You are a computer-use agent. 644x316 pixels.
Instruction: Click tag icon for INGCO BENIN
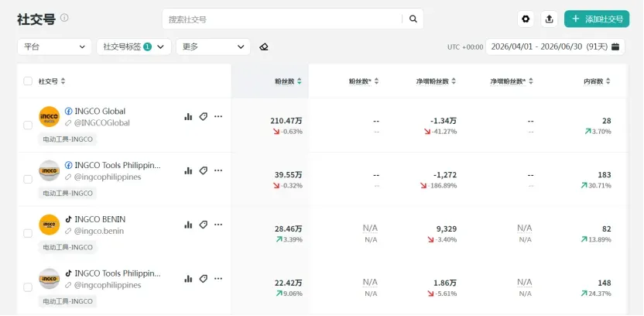[x=204, y=225]
